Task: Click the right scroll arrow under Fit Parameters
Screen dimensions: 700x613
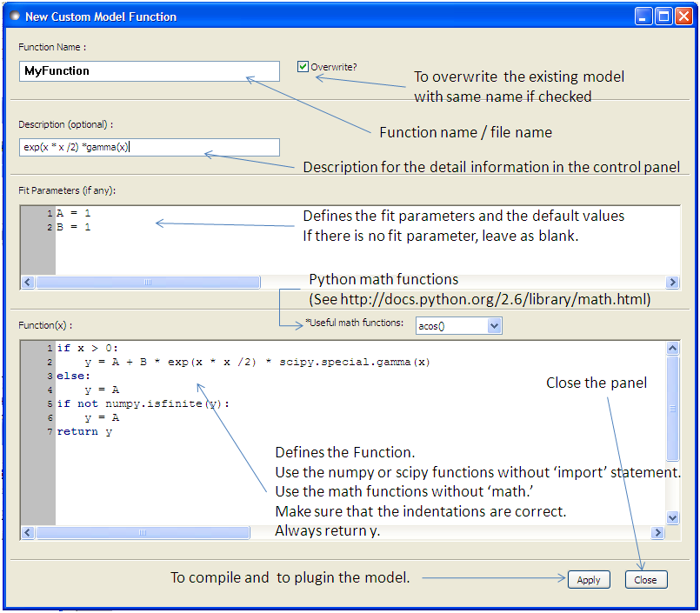Action: pos(671,282)
